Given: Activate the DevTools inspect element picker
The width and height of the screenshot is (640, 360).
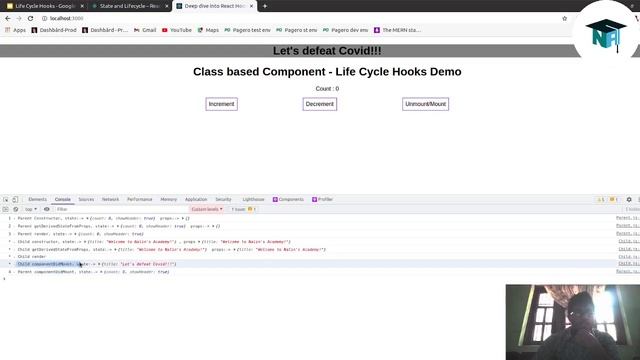Looking at the screenshot, I should tap(6, 200).
